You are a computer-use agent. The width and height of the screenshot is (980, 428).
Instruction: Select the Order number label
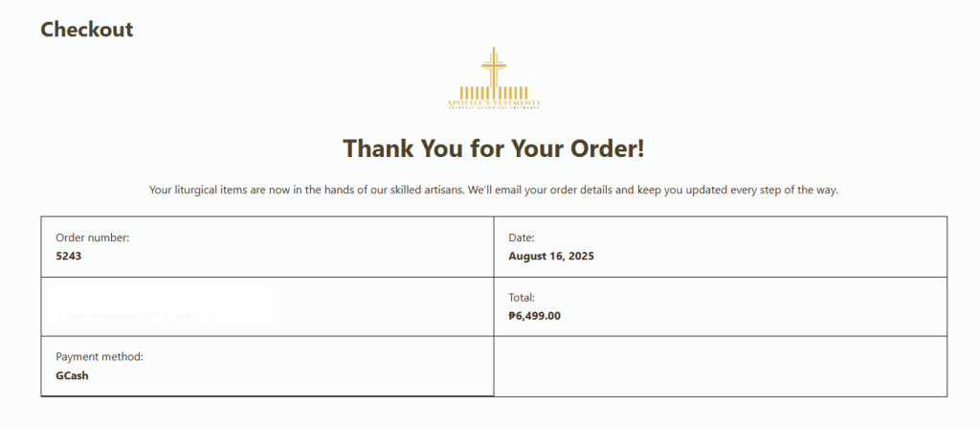coord(93,237)
